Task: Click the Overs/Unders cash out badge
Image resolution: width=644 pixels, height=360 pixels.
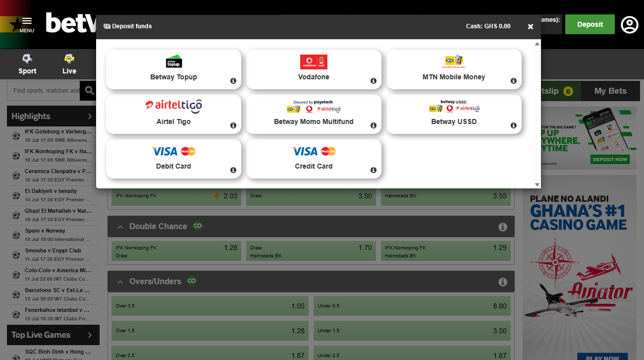Action: 192,281
